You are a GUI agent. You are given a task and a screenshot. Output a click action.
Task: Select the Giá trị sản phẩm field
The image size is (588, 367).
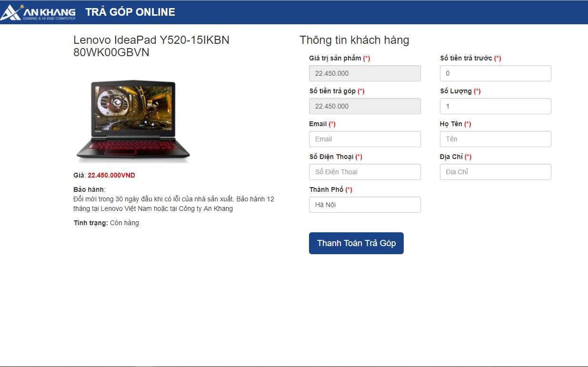click(365, 73)
